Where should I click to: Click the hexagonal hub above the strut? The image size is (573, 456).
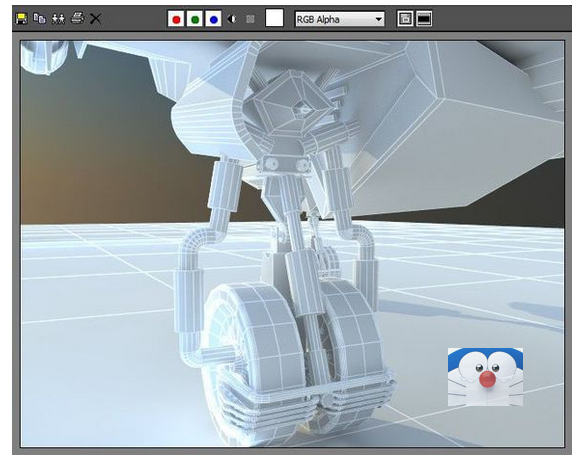click(292, 104)
